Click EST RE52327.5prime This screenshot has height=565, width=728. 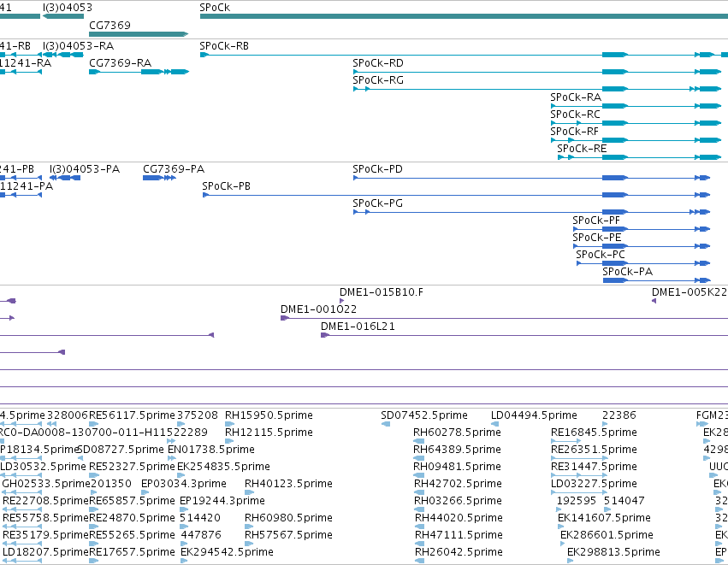[x=132, y=467]
